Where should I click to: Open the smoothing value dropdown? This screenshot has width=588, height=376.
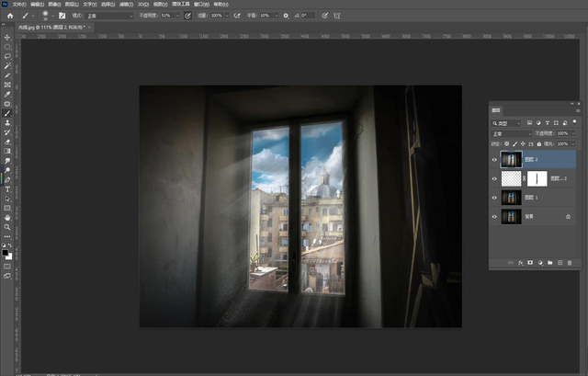[277, 16]
